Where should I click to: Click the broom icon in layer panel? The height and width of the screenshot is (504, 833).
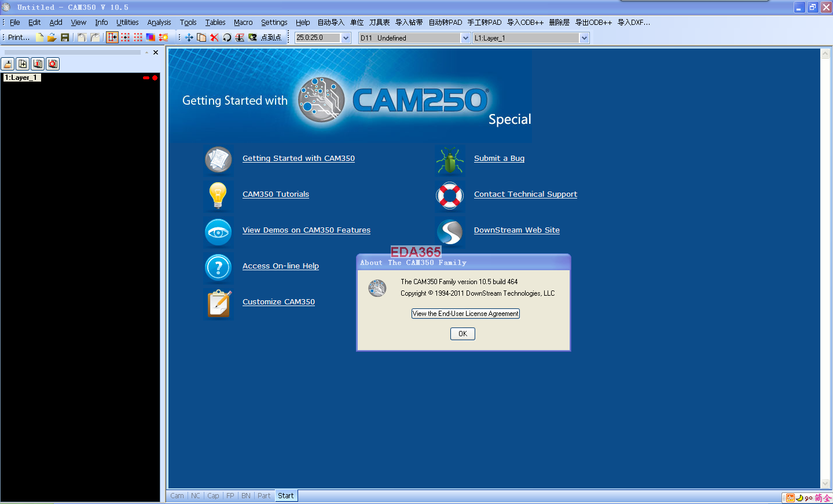coord(8,64)
